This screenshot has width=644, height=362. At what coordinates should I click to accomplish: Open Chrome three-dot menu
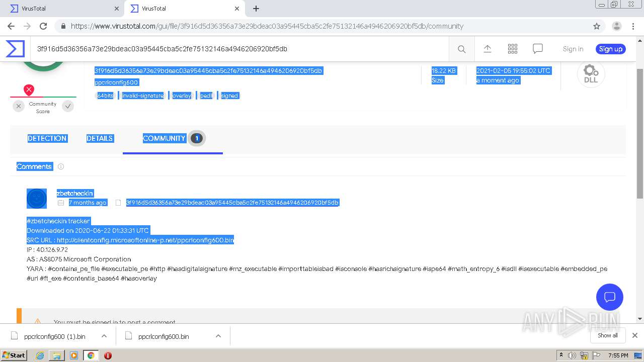(x=633, y=26)
